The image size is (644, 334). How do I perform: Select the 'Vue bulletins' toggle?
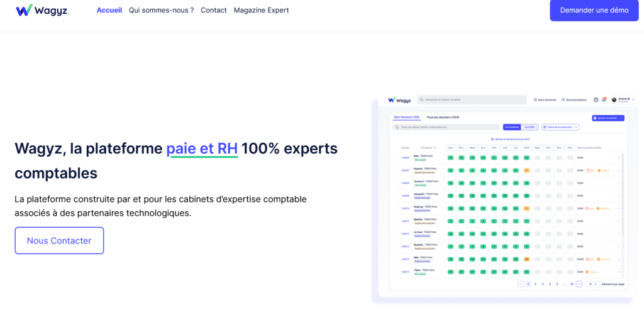tap(512, 127)
